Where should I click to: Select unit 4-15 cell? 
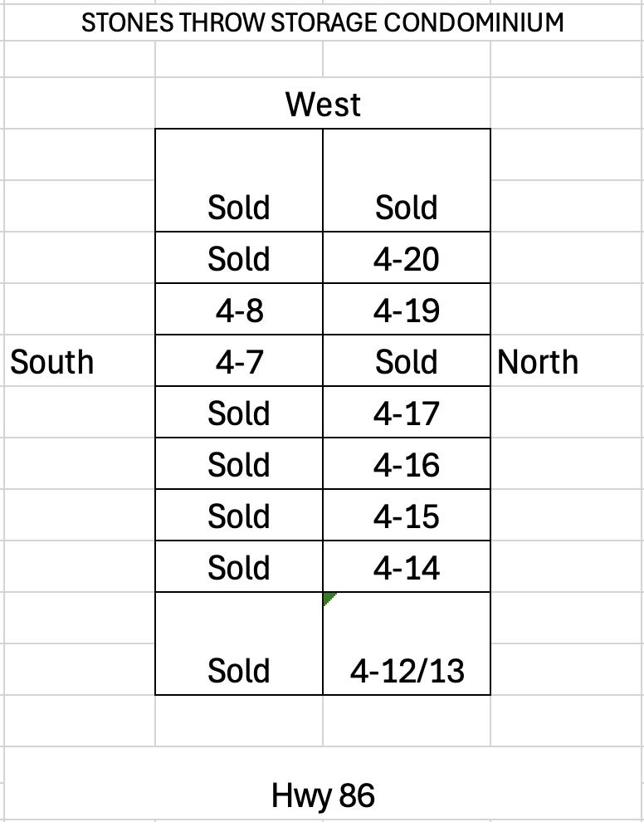click(406, 516)
